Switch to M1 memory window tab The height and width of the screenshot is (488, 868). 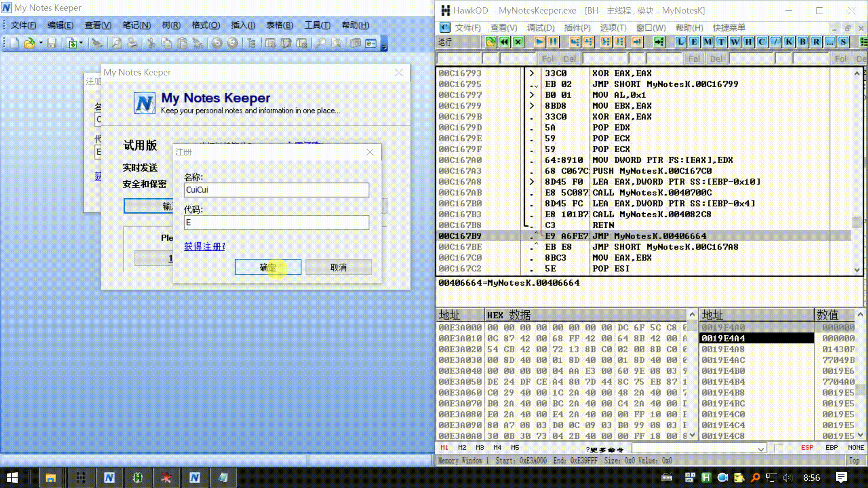444,448
